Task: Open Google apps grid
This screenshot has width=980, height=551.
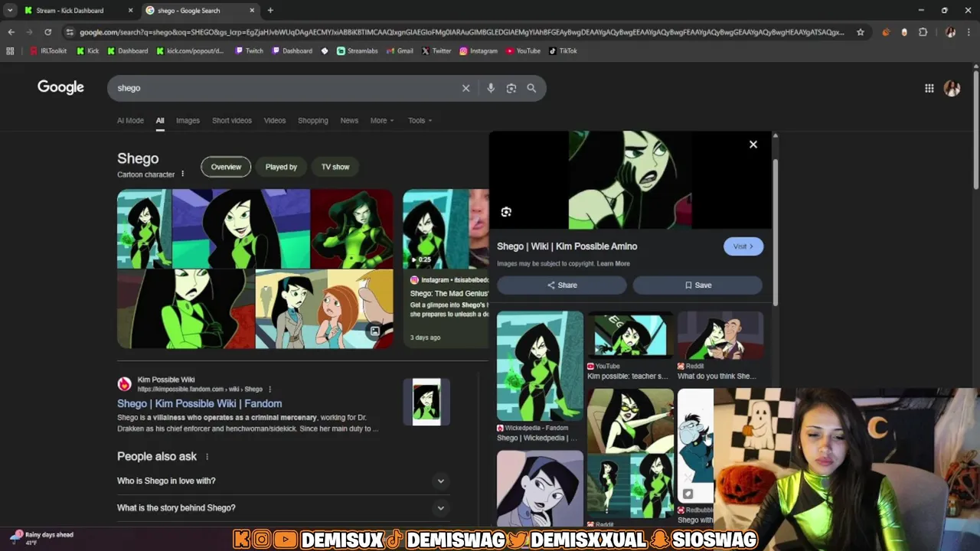Action: (x=929, y=88)
